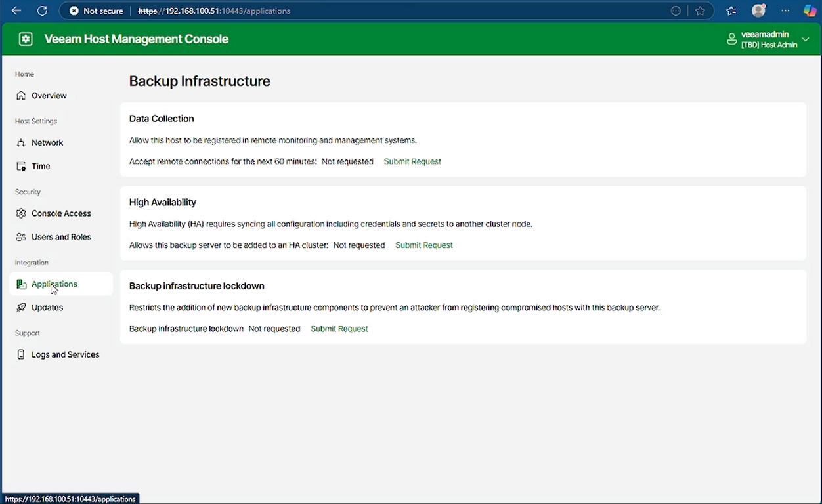
Task: Click the Veeam console logo icon
Action: pos(26,39)
